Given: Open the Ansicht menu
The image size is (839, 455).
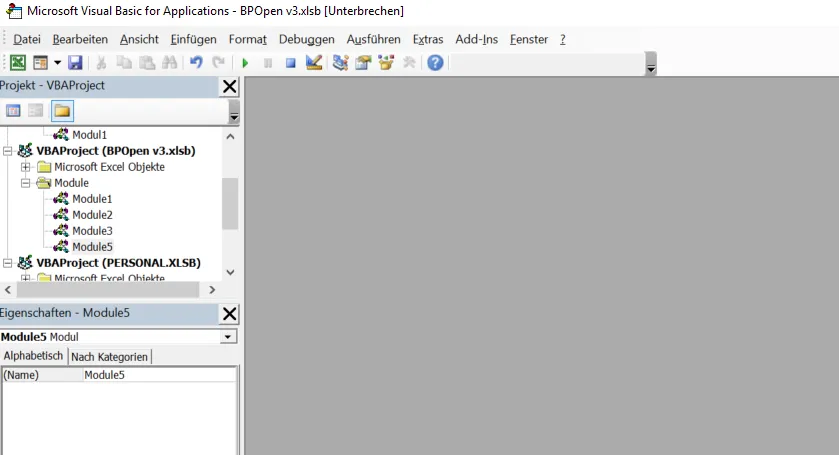Looking at the screenshot, I should click(139, 40).
